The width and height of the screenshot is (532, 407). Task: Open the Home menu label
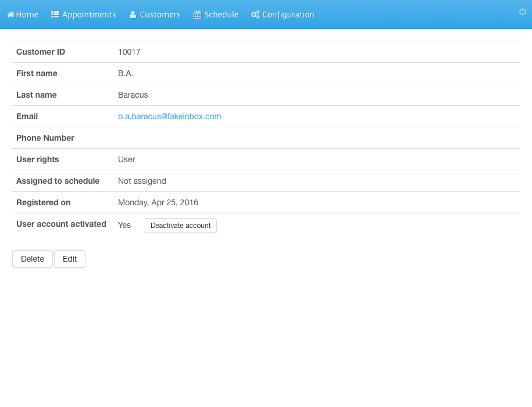(27, 15)
